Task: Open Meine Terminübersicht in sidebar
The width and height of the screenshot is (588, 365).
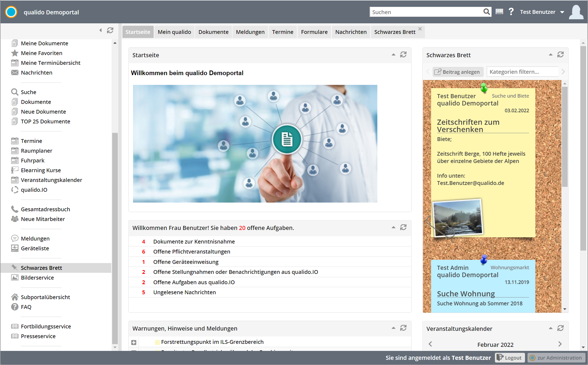Action: coord(46,63)
